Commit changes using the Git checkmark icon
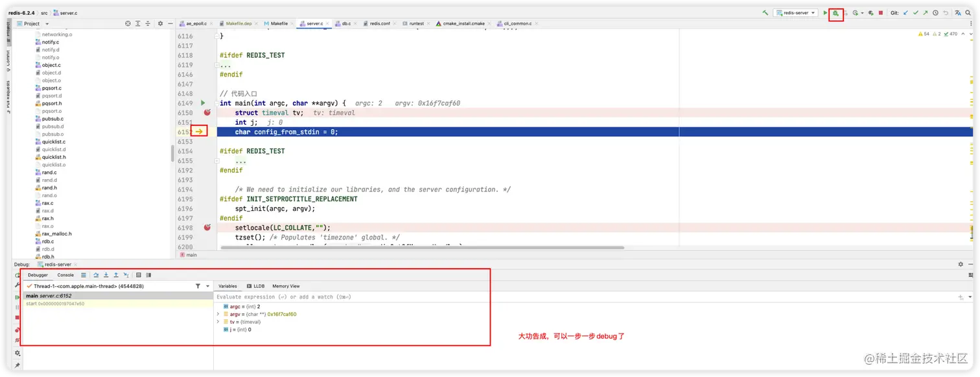The height and width of the screenshot is (377, 980). pos(915,13)
